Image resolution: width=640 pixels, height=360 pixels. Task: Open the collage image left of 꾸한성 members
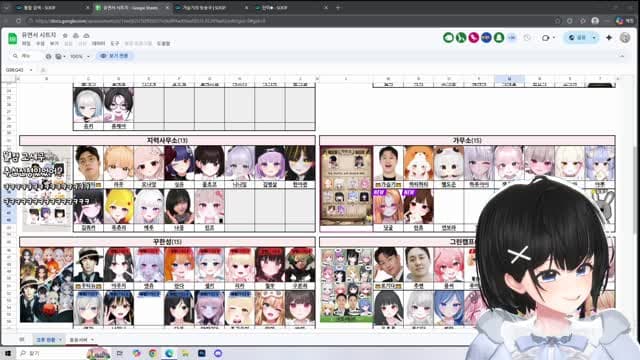pos(47,285)
